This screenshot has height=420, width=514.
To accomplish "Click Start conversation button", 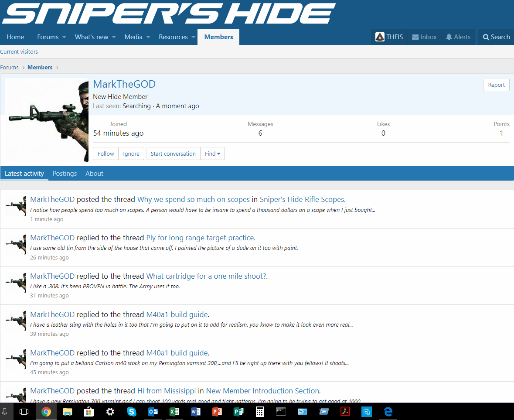I will (173, 154).
